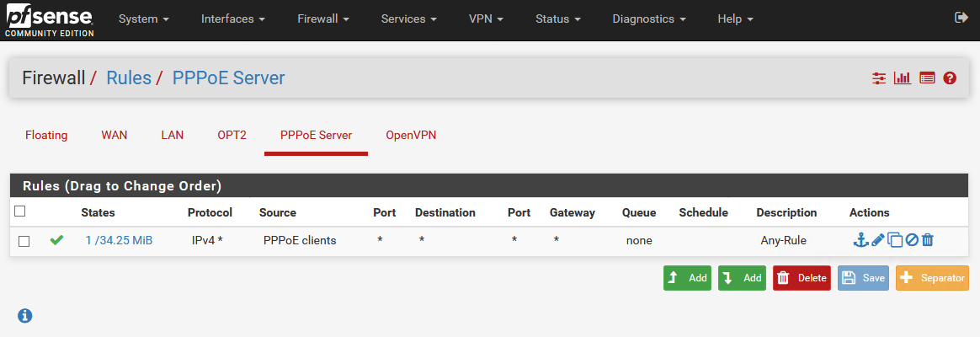Open related settings sliders icon

(x=880, y=78)
